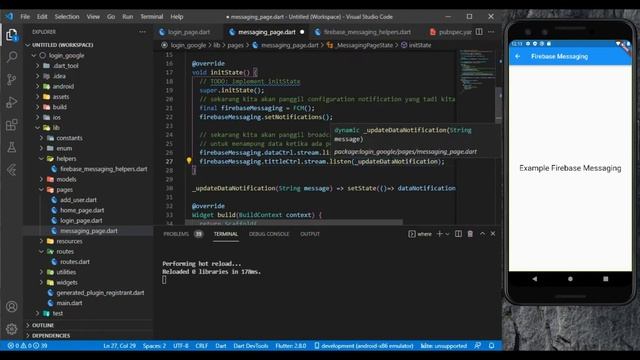Open the new-terminal launch profile dropdown
640x360 pixels.
(447, 234)
